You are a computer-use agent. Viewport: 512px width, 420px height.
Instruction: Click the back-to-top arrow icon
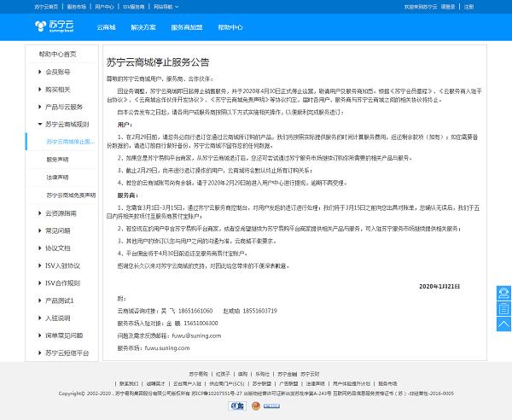(503, 324)
